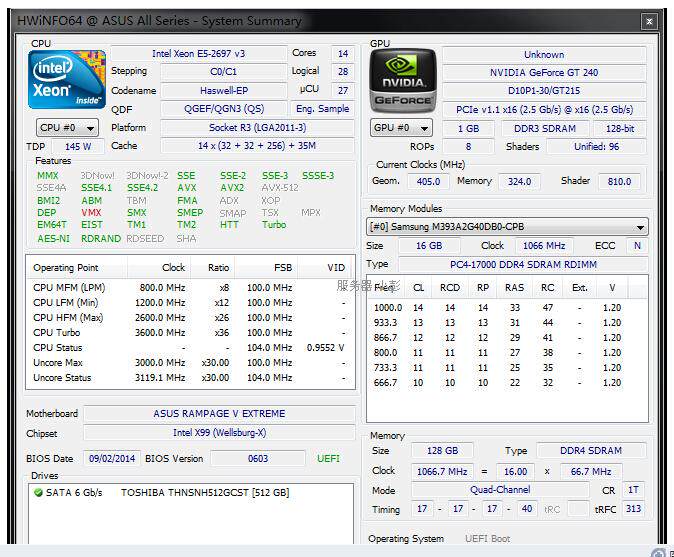This screenshot has width=674, height=557.
Task: Click the RDRAND feature flag
Action: point(101,239)
